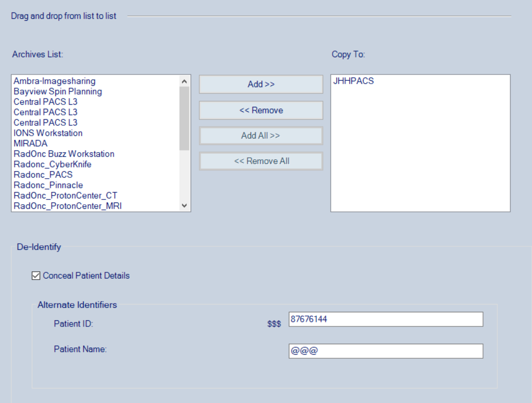
Task: Choose IONS Workstation from the list
Action: (48, 133)
